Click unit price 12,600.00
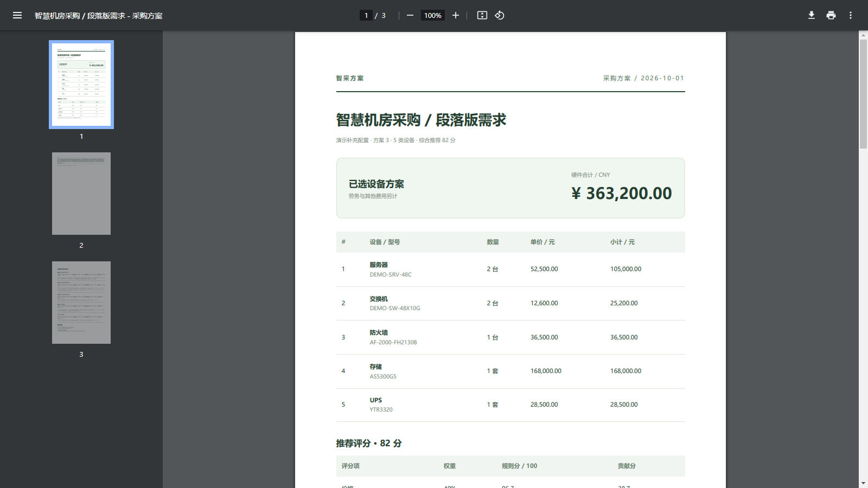 544,303
